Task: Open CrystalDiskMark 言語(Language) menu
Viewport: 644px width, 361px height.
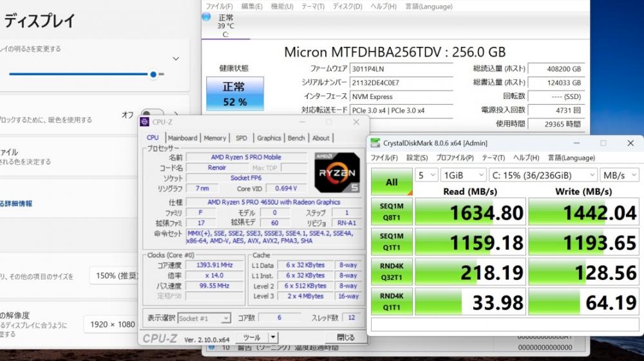Action: click(x=571, y=158)
